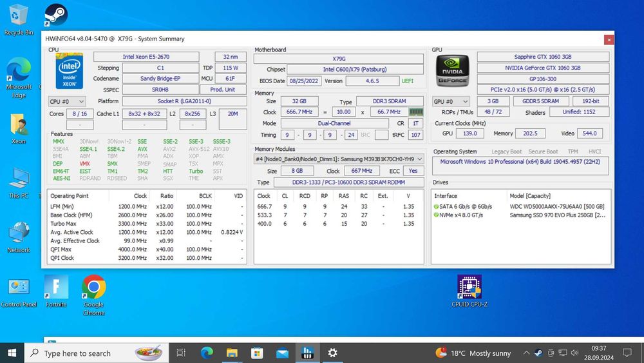644x363 pixels.
Task: Open This PC desktop icon
Action: pyautogui.click(x=19, y=183)
